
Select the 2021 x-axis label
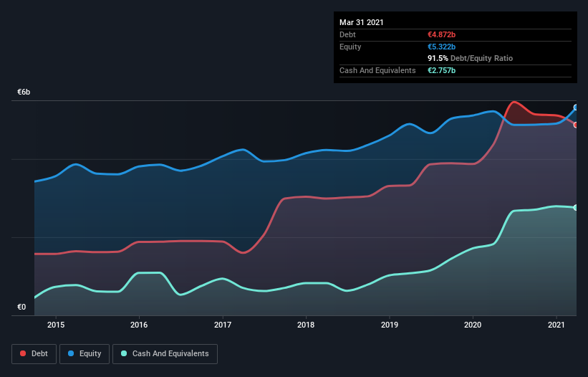556,325
